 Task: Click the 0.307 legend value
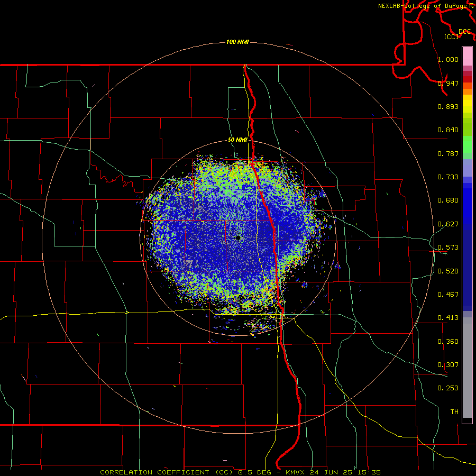coord(448,365)
